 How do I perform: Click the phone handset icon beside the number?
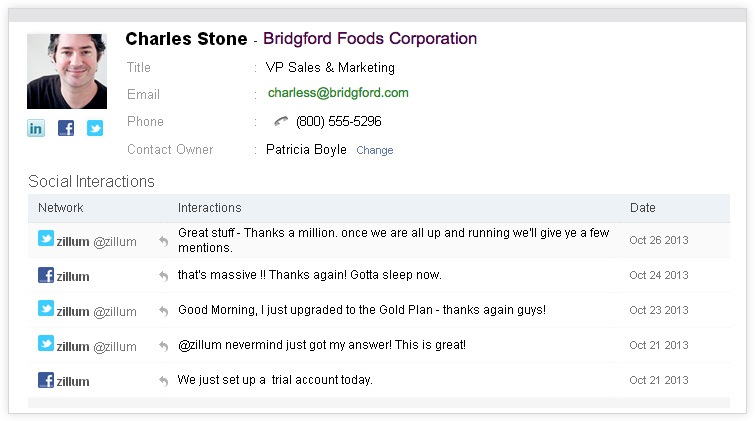(x=281, y=121)
